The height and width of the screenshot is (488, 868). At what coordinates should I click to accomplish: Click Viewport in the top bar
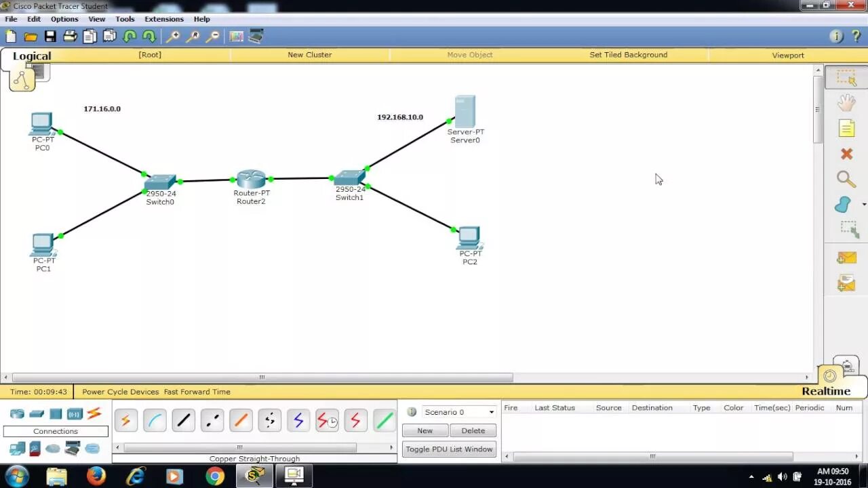(x=788, y=55)
